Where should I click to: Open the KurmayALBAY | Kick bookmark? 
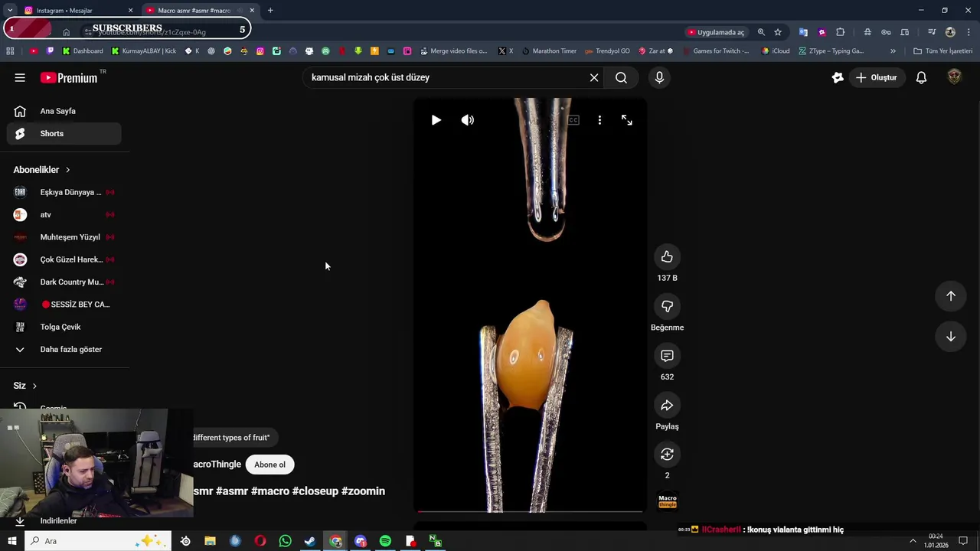pyautogui.click(x=143, y=51)
